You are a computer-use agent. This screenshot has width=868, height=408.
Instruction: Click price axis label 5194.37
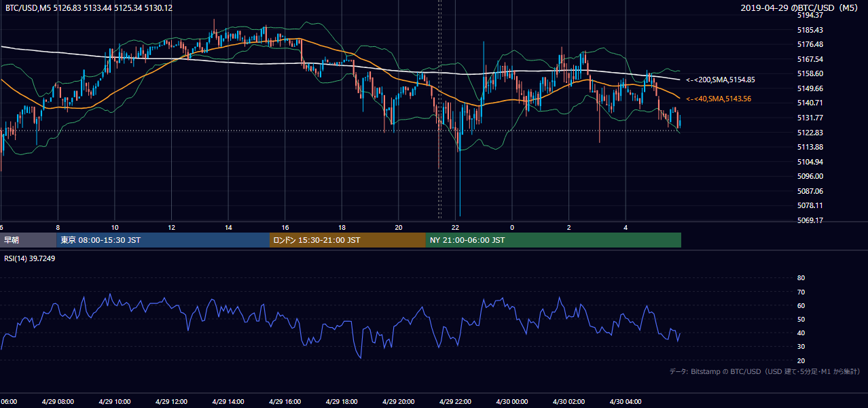(810, 15)
